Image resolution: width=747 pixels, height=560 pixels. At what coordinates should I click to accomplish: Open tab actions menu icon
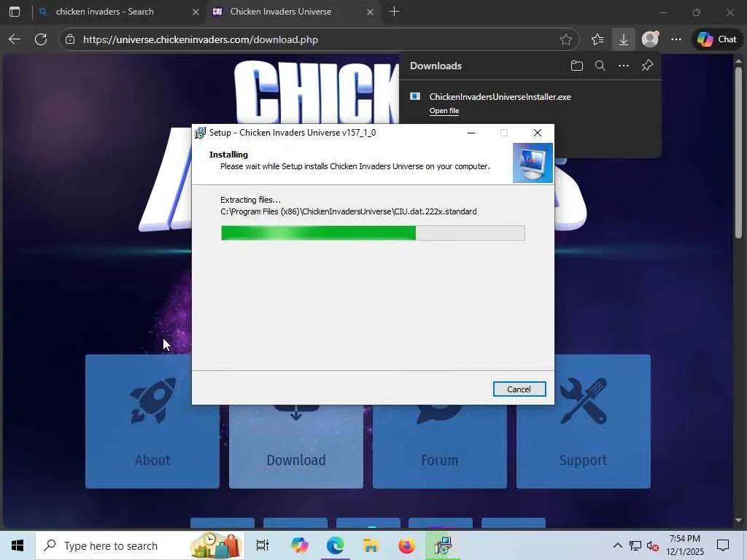(15, 12)
